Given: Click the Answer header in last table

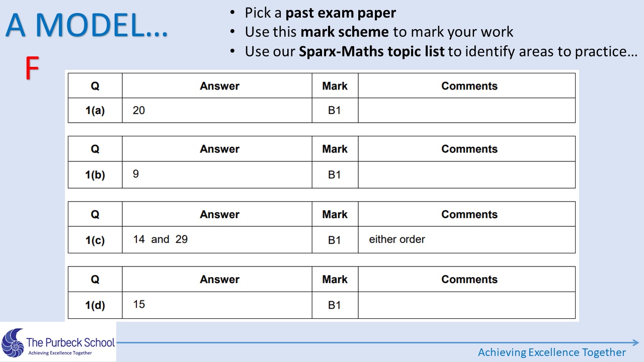Looking at the screenshot, I should (x=219, y=280).
